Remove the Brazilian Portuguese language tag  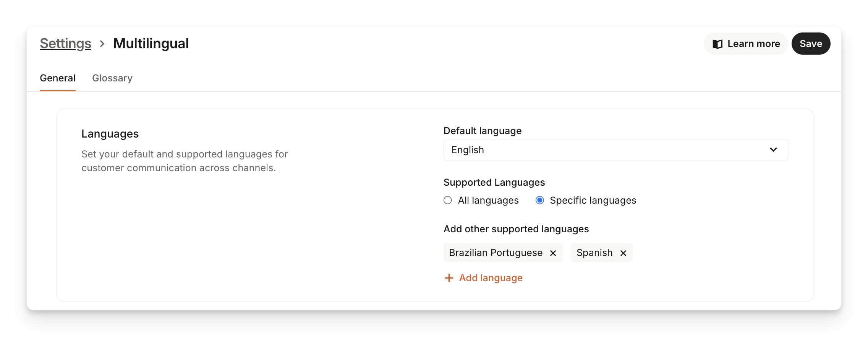(x=553, y=253)
